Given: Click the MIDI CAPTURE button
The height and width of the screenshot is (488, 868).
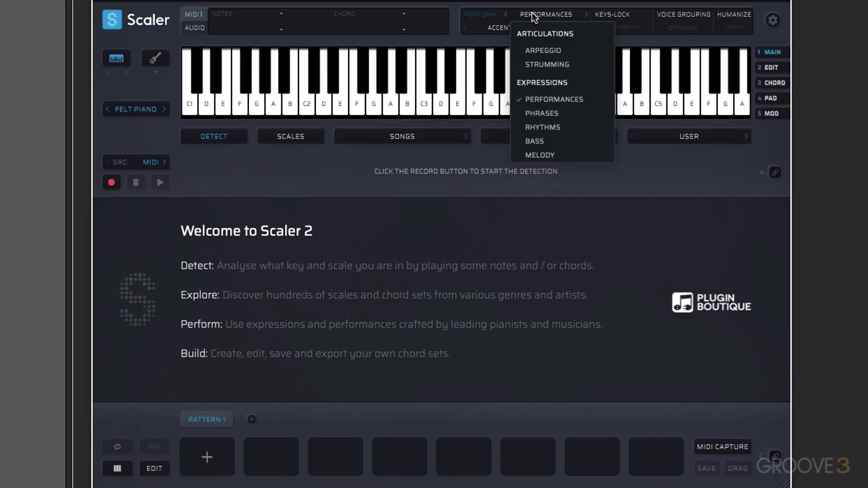Looking at the screenshot, I should click(x=722, y=446).
